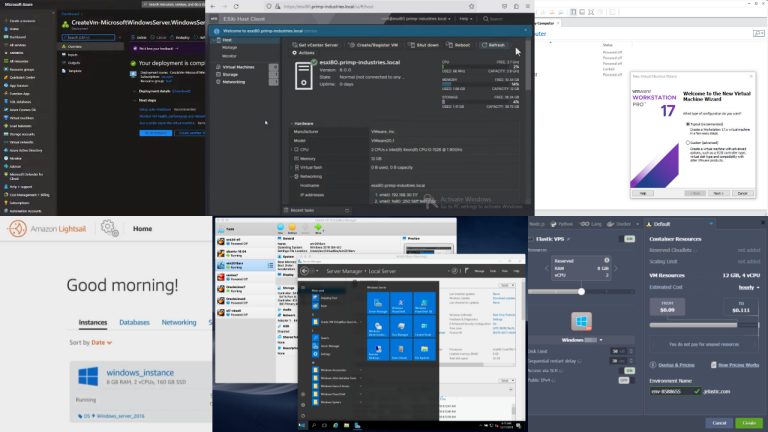Click the Windows Start button on taskbar
The height and width of the screenshot is (432, 768).
point(302,426)
